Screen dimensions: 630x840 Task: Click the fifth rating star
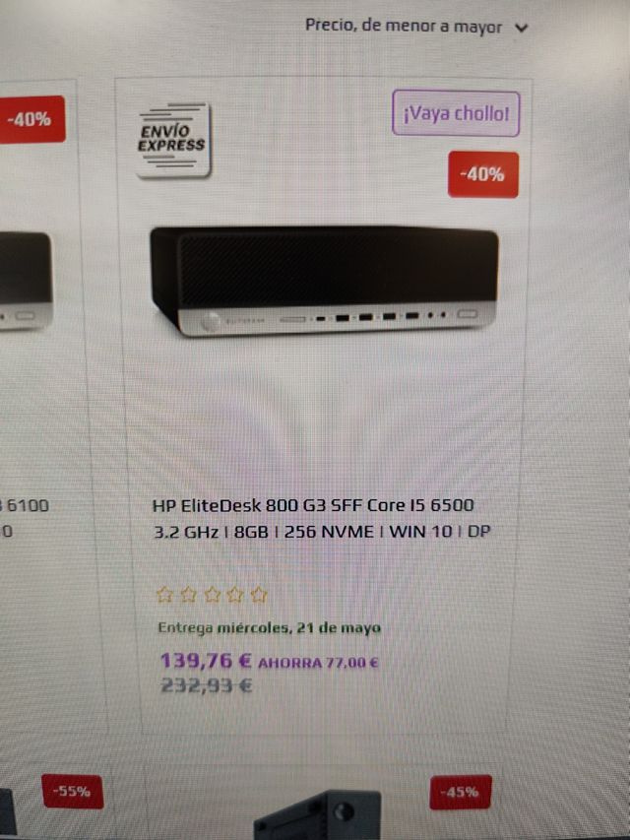click(x=259, y=595)
